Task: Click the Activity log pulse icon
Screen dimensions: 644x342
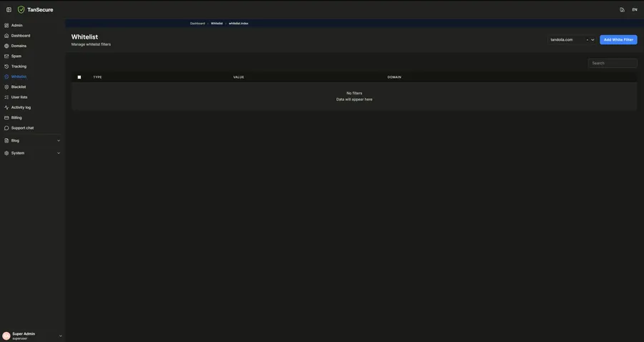Action: point(6,107)
